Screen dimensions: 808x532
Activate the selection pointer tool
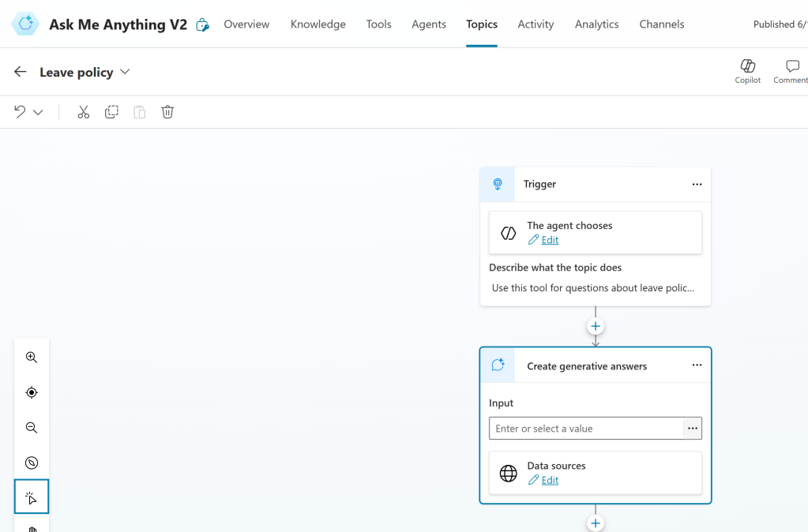click(x=32, y=497)
